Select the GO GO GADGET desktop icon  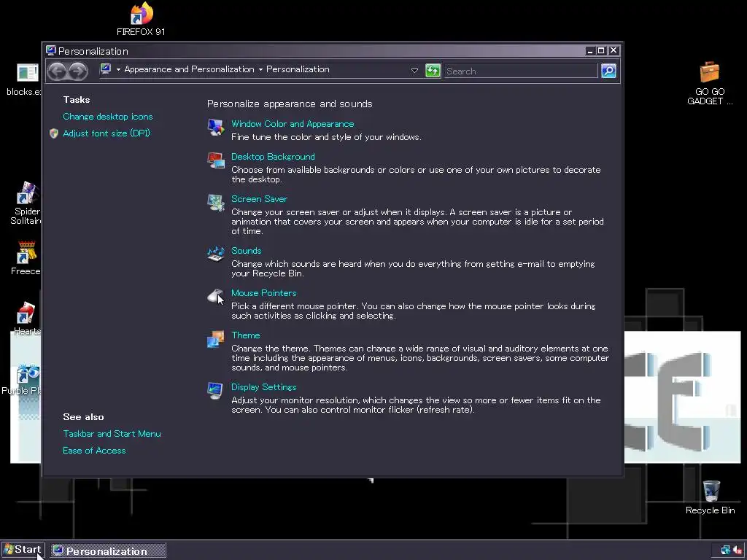[709, 82]
